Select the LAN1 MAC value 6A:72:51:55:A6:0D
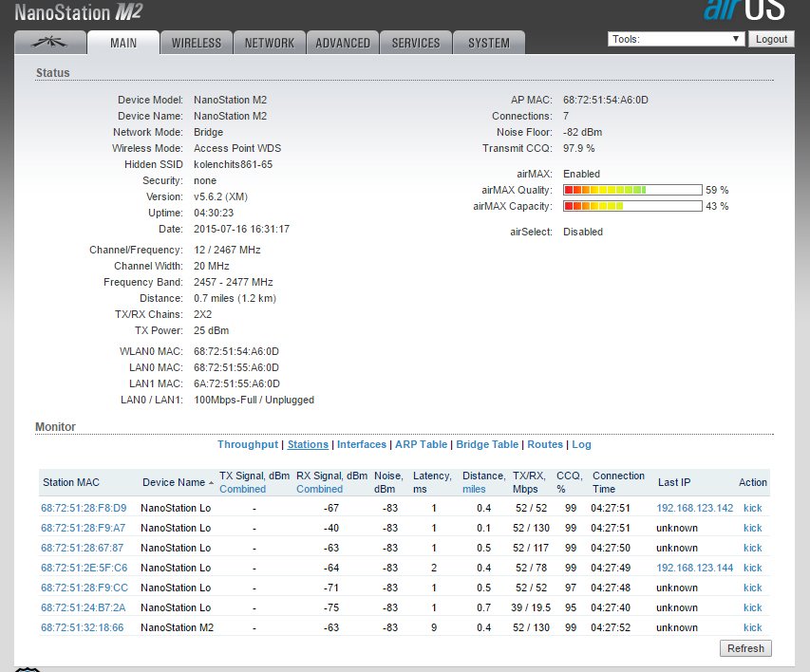Screen dimensions: 810x672 point(236,383)
